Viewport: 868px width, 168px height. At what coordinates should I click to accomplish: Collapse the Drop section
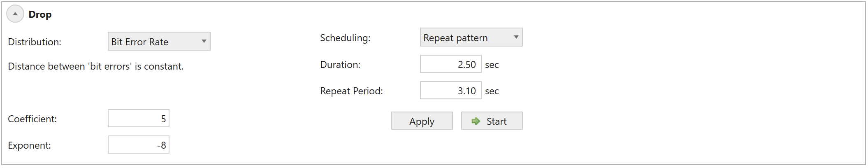click(15, 14)
